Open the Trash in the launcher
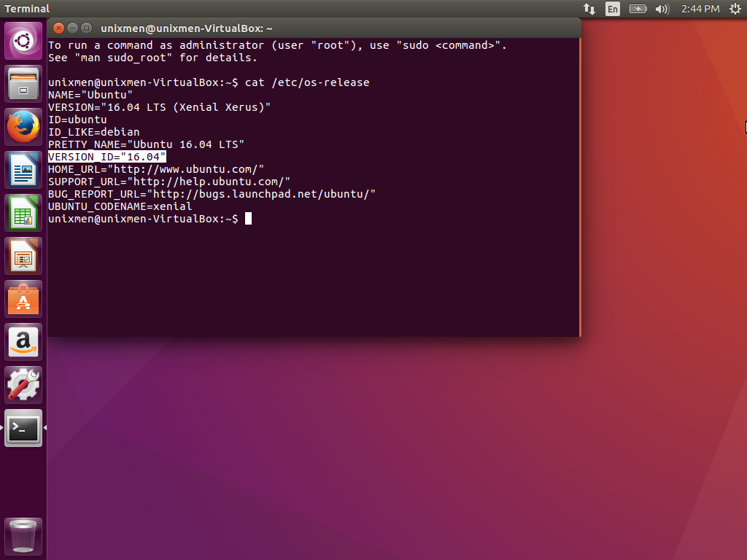747x560 pixels. [x=23, y=537]
